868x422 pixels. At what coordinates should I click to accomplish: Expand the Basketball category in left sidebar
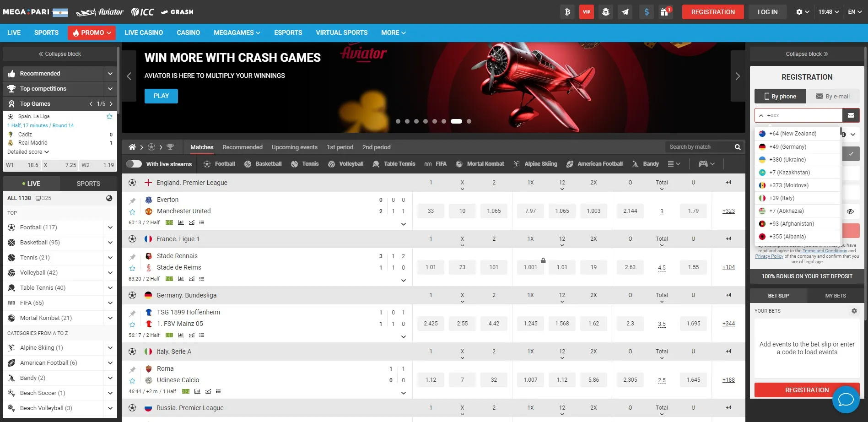(x=110, y=242)
